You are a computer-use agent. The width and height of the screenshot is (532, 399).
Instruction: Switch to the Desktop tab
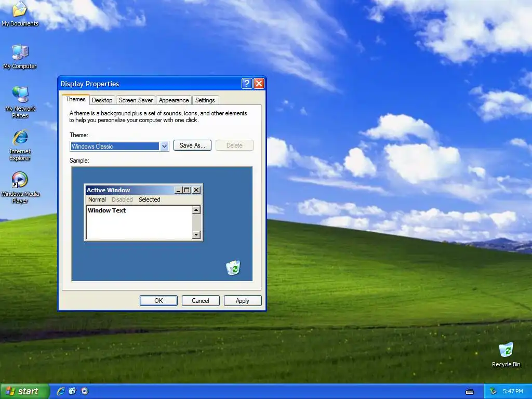tap(102, 100)
